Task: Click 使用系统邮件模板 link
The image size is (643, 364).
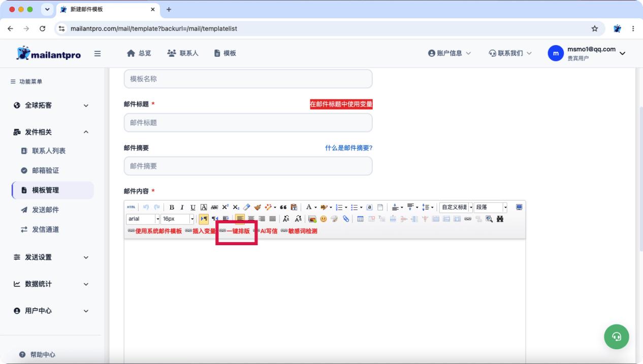Action: 155,231
